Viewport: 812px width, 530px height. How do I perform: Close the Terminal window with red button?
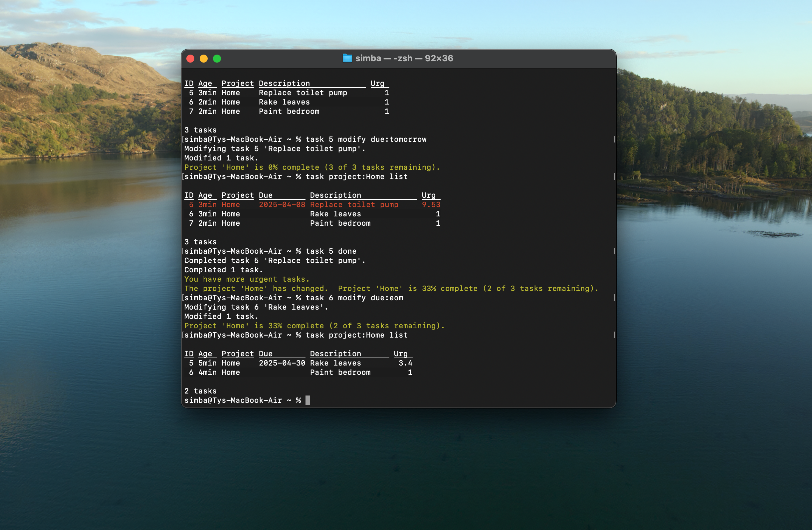pyautogui.click(x=190, y=59)
